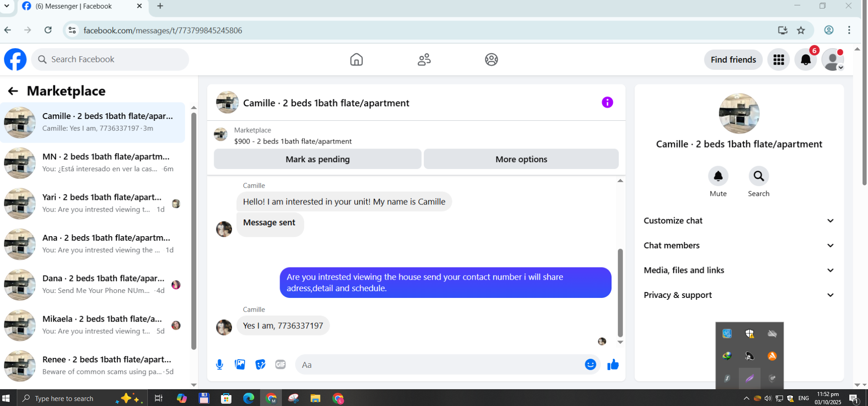This screenshot has width=868, height=406.
Task: Mute the Camille conversation
Action: tap(718, 176)
